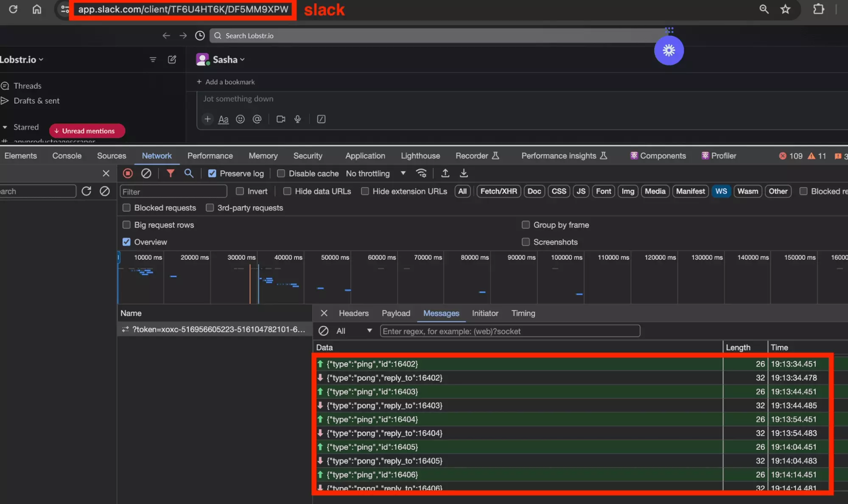Toggle Aa text formatting in composer
This screenshot has height=504, width=848.
[223, 119]
